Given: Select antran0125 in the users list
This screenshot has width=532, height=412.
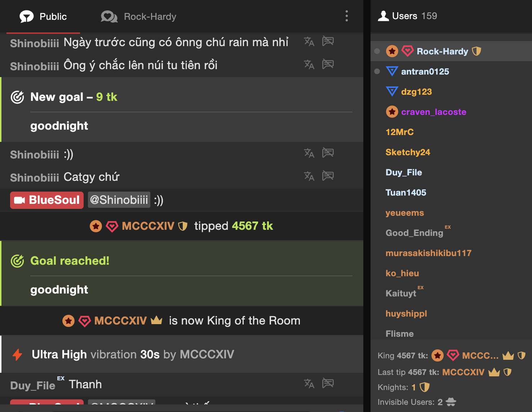Looking at the screenshot, I should tap(425, 72).
